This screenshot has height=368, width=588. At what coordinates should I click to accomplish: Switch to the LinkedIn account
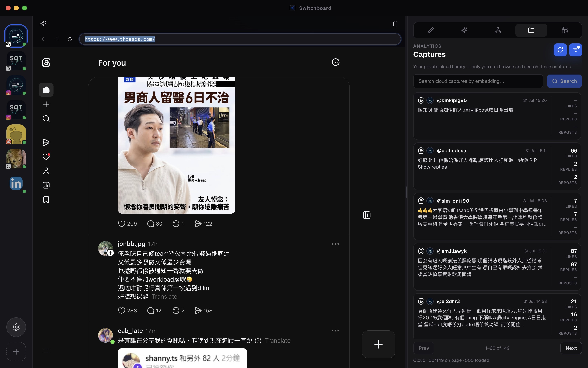(x=16, y=183)
